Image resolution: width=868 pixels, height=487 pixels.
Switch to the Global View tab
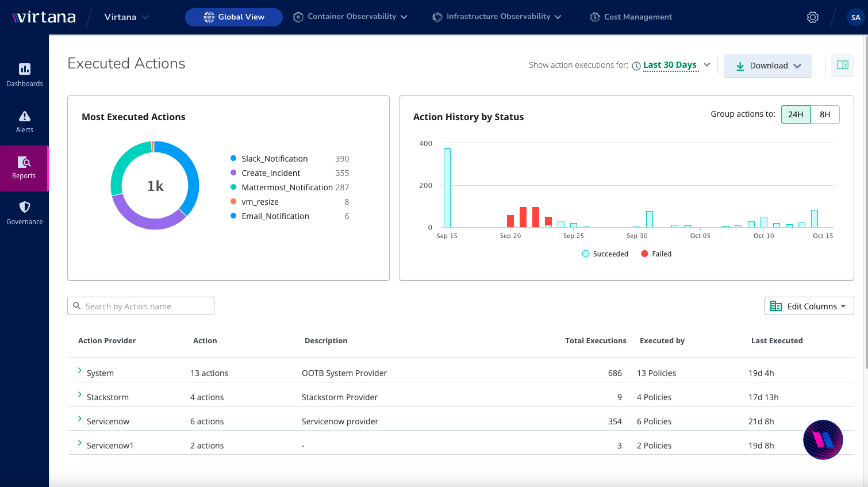tap(234, 17)
